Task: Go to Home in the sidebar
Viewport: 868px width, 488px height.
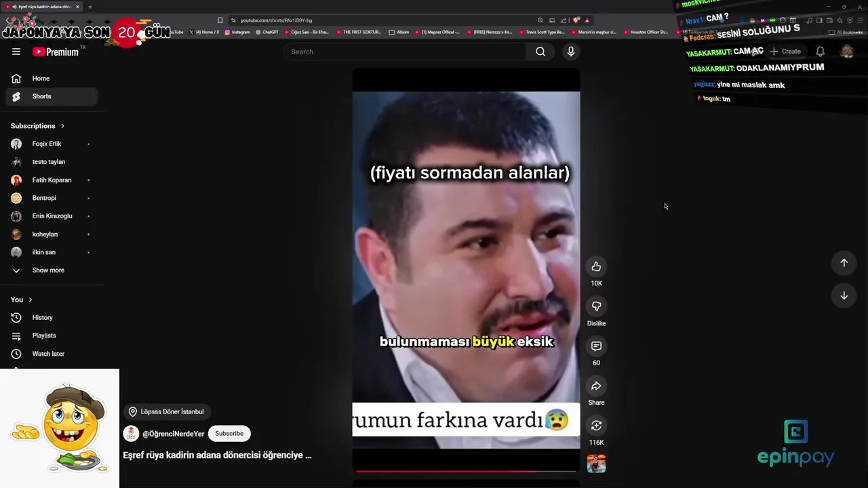Action: click(52, 79)
